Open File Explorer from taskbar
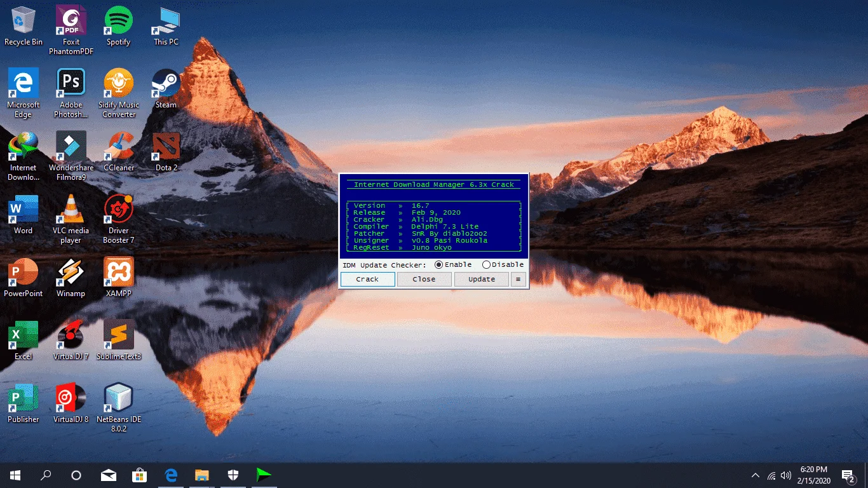Screen dimensions: 868x488 (201, 475)
